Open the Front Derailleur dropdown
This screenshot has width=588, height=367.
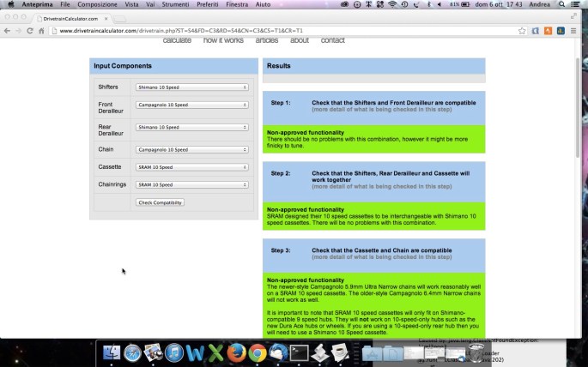tap(192, 105)
